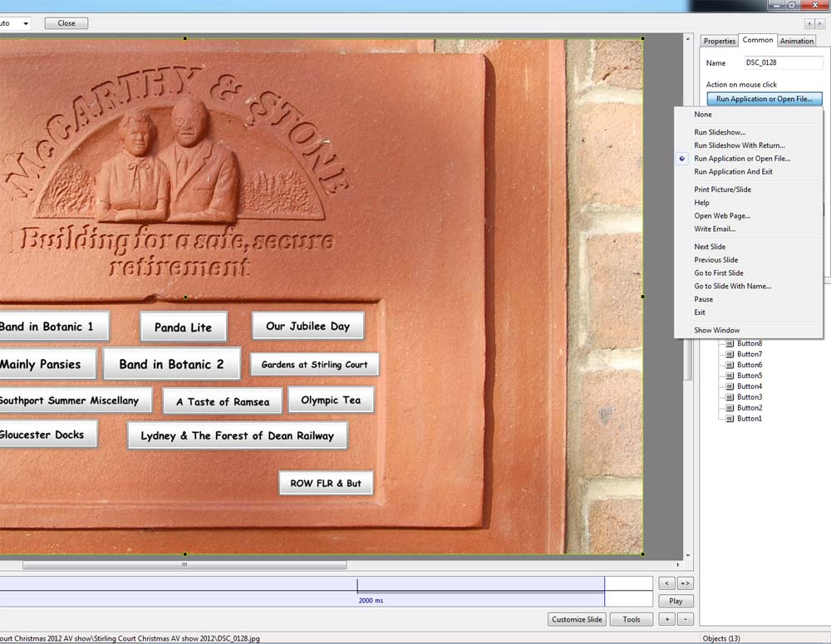The width and height of the screenshot is (831, 644).
Task: Select Button2 in the objects list
Action: pyautogui.click(x=750, y=408)
